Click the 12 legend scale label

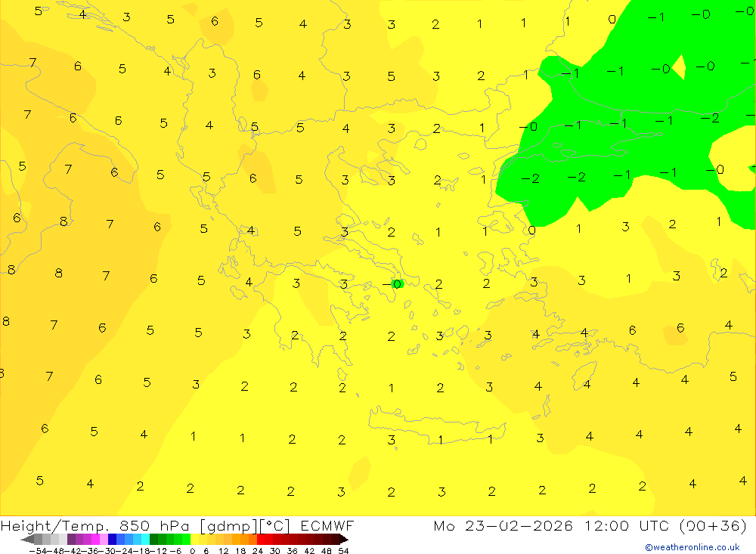tap(223, 551)
